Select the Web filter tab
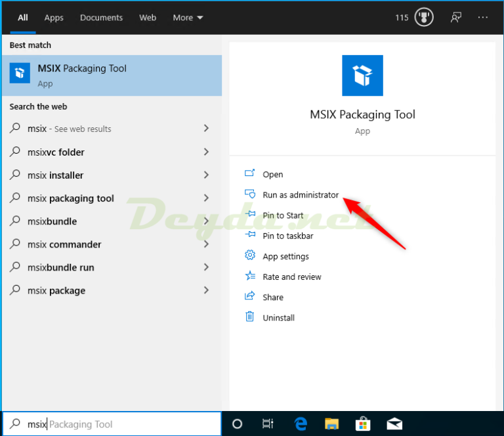Viewport: 504px width, 436px height. (x=148, y=18)
